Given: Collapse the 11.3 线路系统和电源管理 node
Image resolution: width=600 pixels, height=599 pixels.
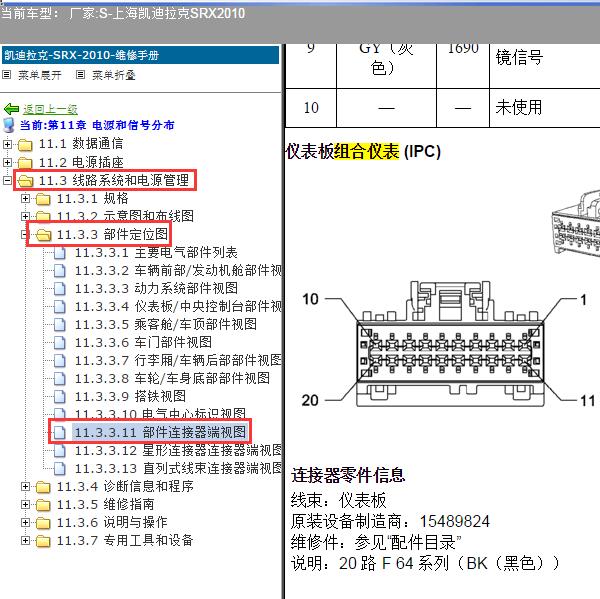Looking at the screenshot, I should [x=8, y=181].
